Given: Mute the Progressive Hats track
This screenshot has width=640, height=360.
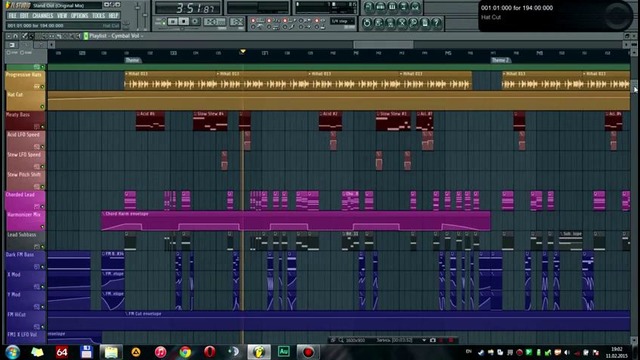Looking at the screenshot, I should [x=42, y=87].
